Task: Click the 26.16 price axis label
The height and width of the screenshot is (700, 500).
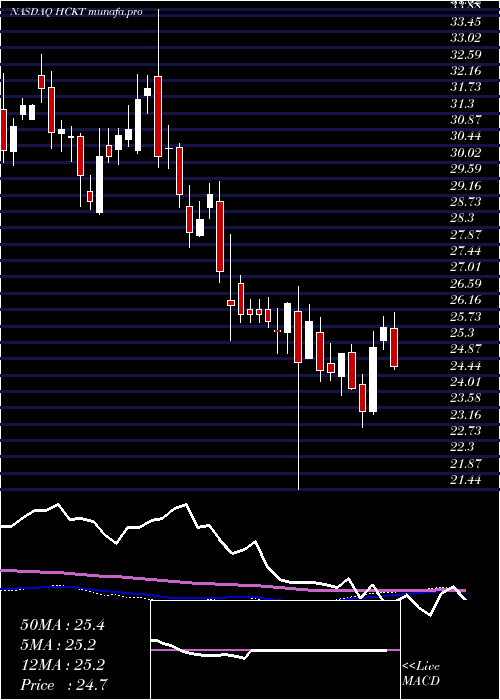Action: 466,300
